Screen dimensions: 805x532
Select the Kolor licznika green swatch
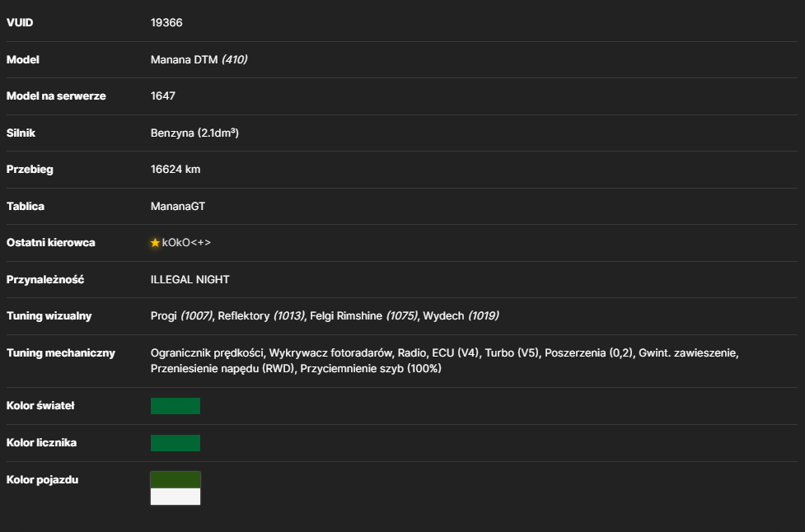pyautogui.click(x=175, y=443)
